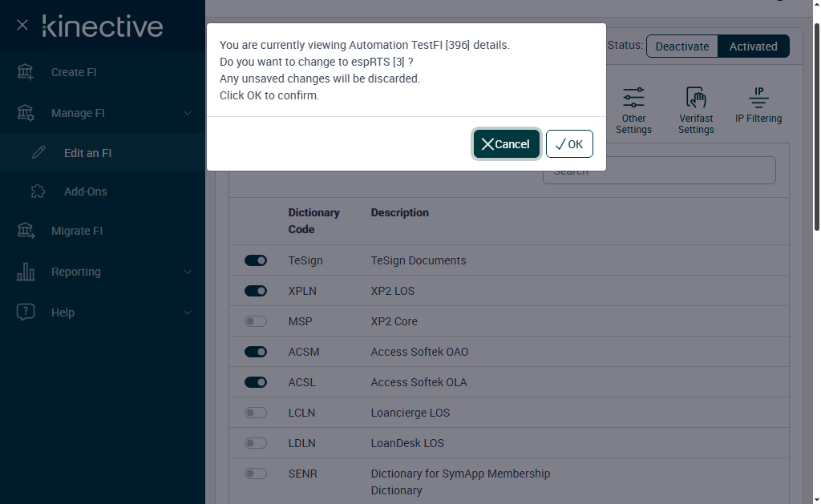This screenshot has height=504, width=821.
Task: Close the sidebar with the X icon
Action: tap(22, 26)
